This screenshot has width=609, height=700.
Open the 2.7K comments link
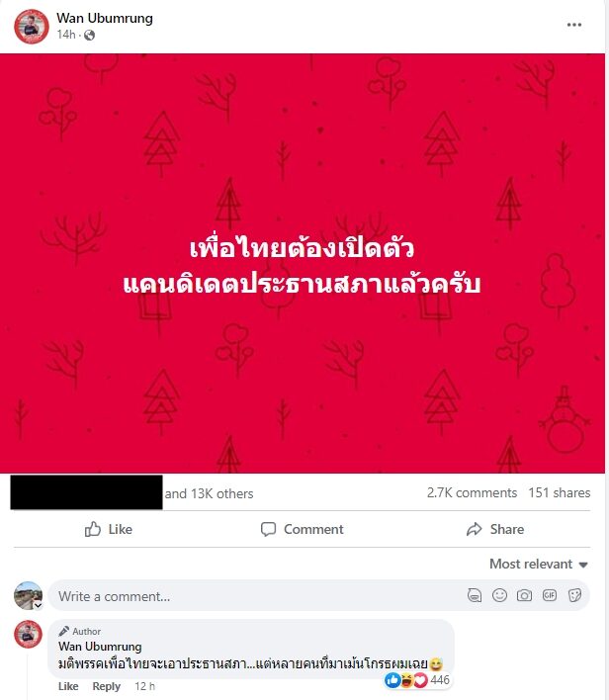coord(472,492)
